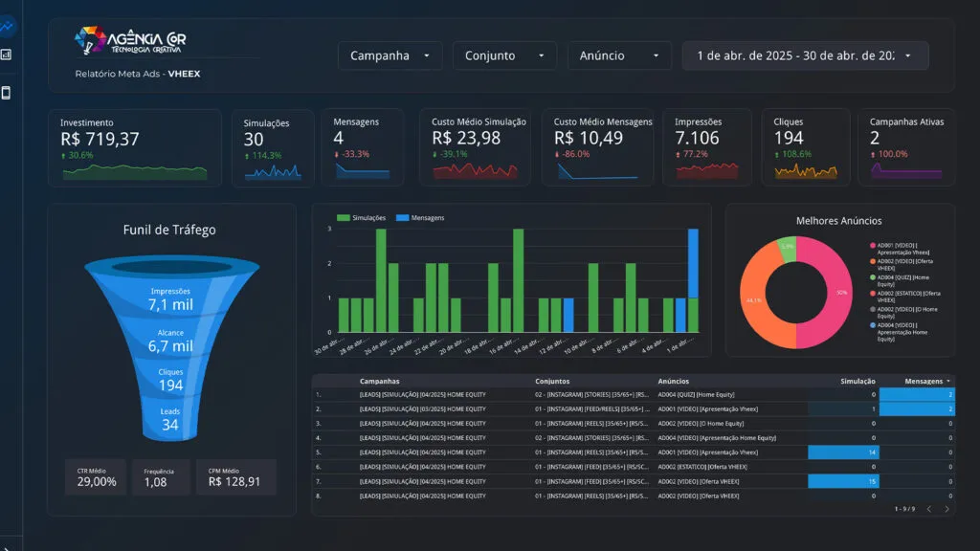Viewport: 980px width, 551px height.
Task: Click the Frequência 1,08 box
Action: click(161, 477)
